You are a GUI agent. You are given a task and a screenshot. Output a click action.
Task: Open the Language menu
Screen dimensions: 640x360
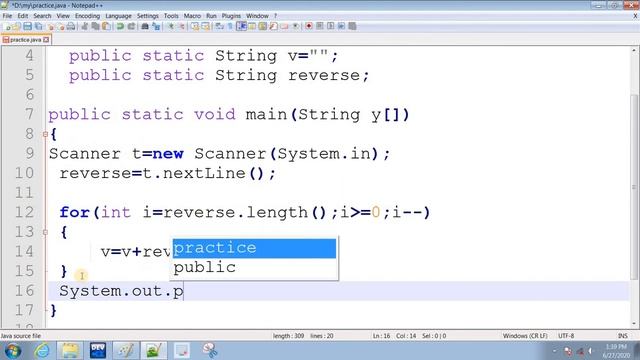tap(118, 16)
